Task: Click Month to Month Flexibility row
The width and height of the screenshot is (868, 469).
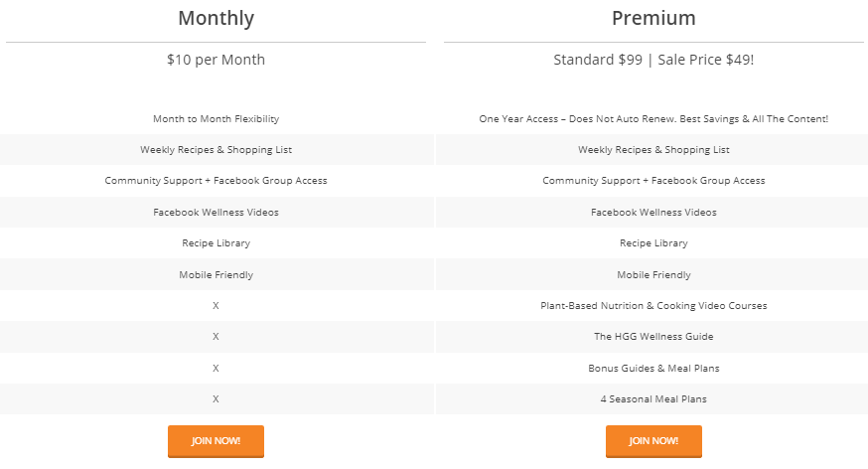Action: (x=216, y=119)
